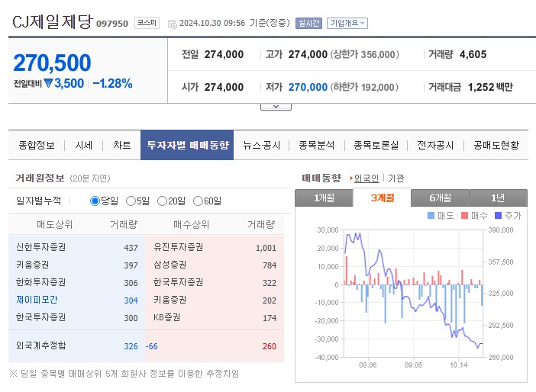Show the 1개월 chart period
The image size is (536, 392).
click(324, 198)
